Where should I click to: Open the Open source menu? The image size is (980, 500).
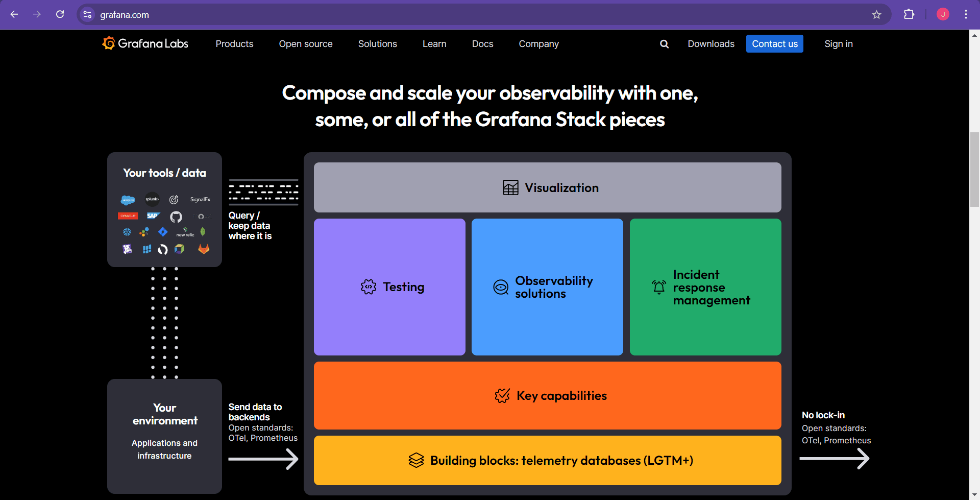click(x=306, y=44)
